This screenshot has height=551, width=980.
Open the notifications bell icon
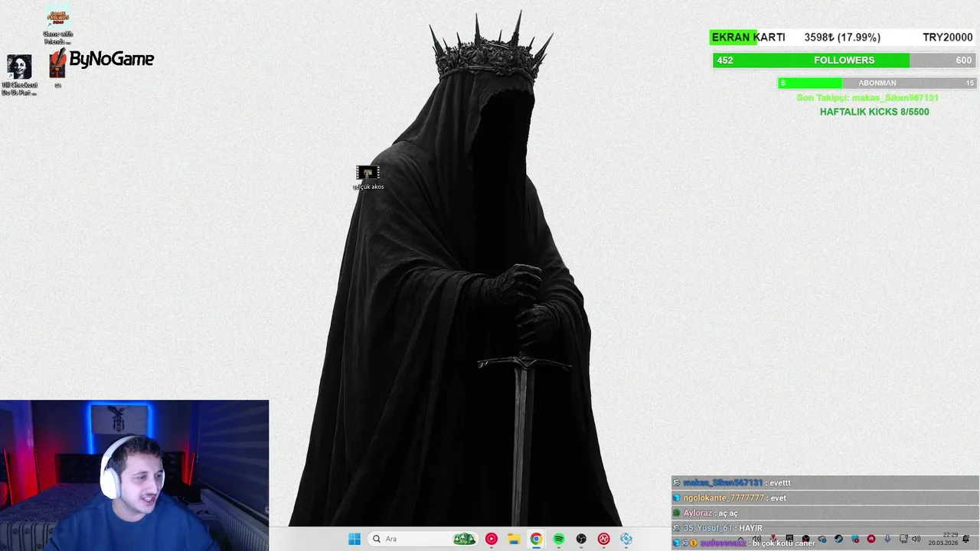(x=966, y=539)
